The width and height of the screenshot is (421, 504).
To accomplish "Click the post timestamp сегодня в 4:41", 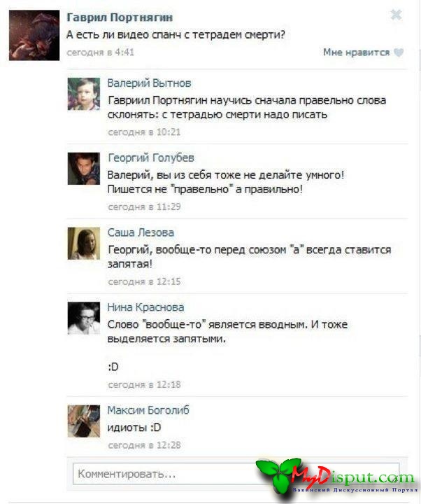I will coord(100,52).
